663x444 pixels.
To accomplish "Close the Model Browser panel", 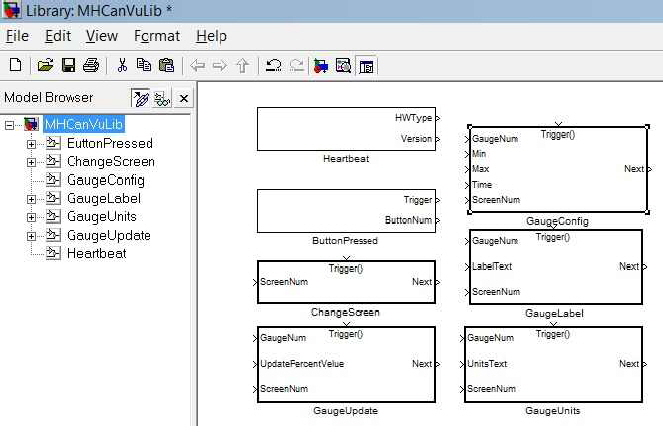I will tap(184, 98).
